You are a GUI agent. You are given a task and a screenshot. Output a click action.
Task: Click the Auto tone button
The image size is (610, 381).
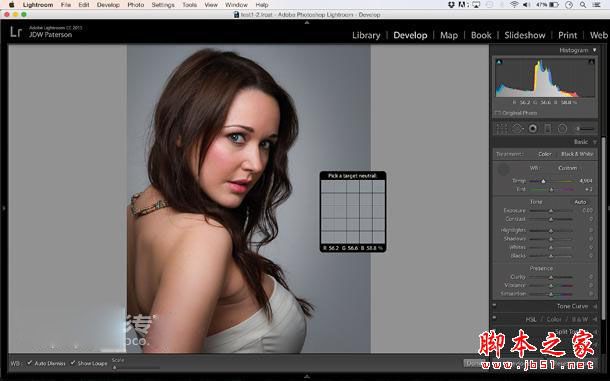click(x=580, y=202)
